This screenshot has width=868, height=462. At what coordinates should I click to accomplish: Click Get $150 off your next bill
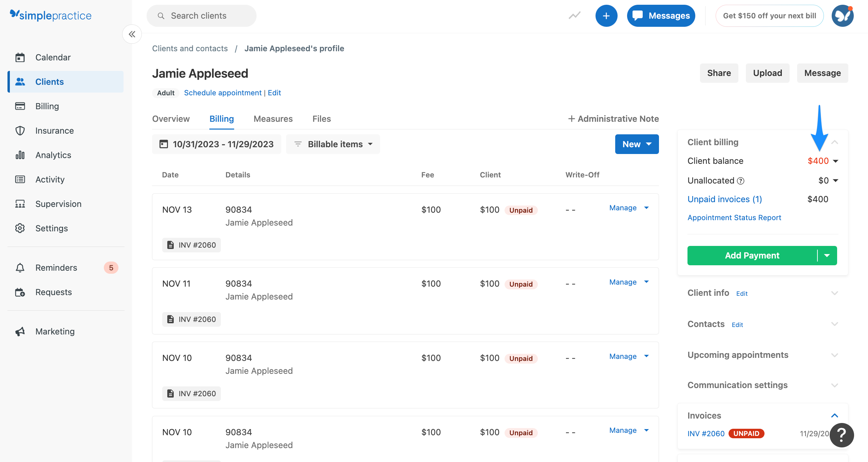tap(770, 16)
